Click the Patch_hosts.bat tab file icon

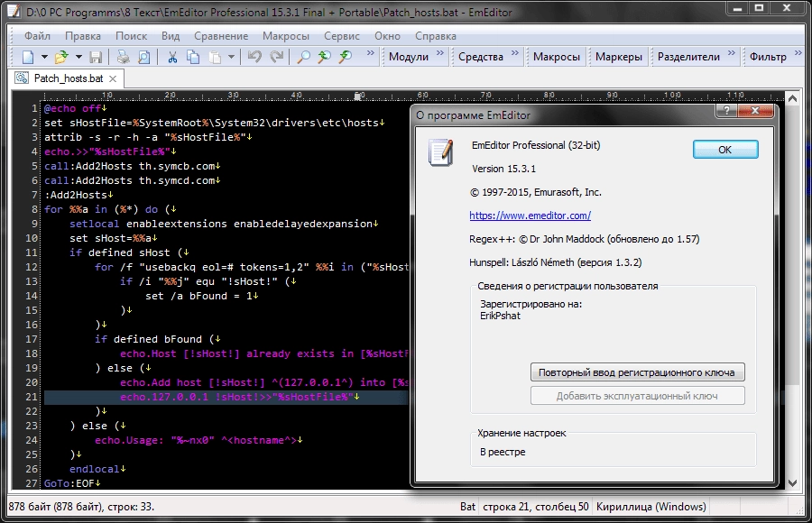point(22,78)
